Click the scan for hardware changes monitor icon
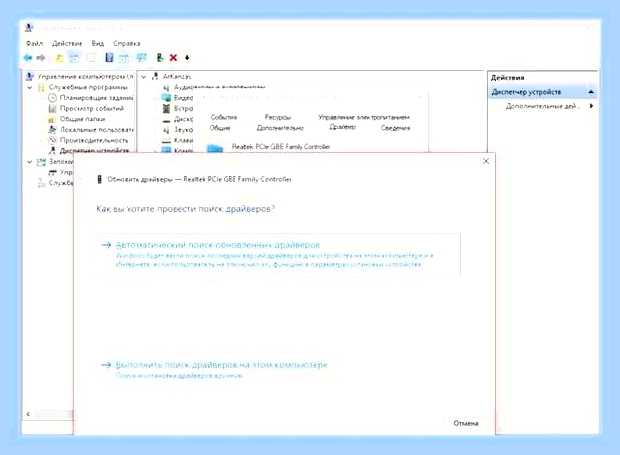620x455 pixels. (x=141, y=58)
